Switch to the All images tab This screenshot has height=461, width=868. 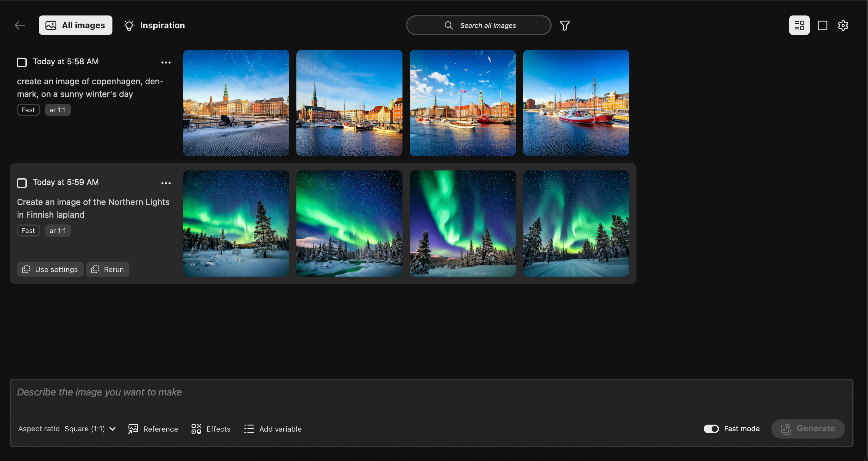pos(75,25)
